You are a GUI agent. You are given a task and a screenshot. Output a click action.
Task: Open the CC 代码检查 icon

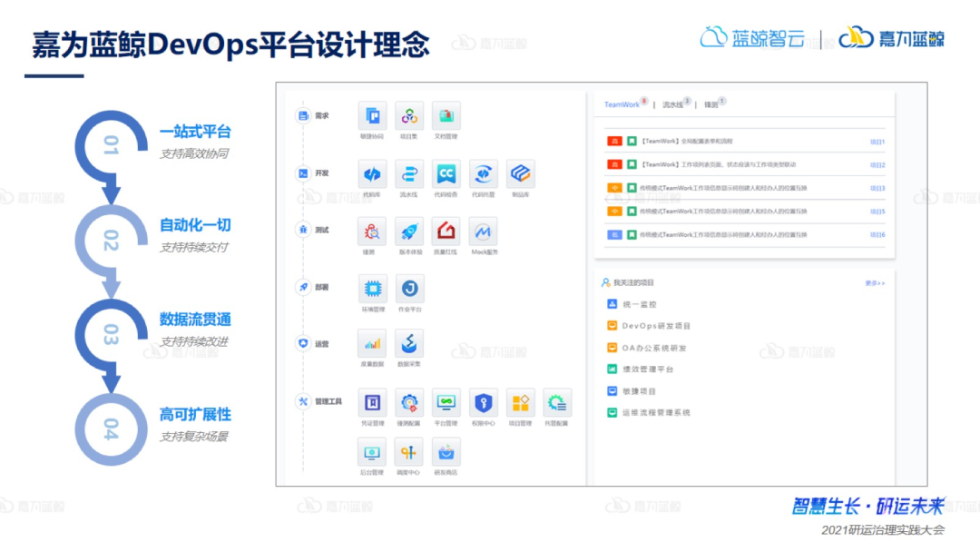coord(446,173)
